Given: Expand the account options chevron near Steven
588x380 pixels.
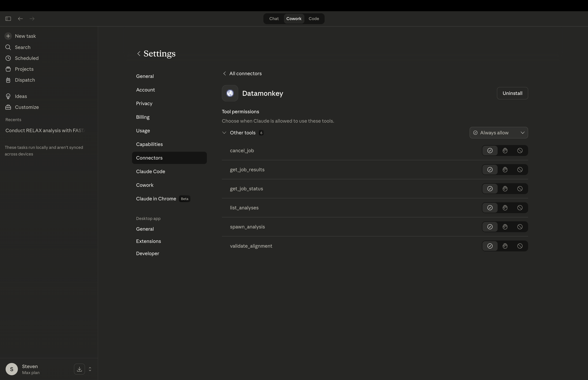Looking at the screenshot, I should [x=90, y=369].
